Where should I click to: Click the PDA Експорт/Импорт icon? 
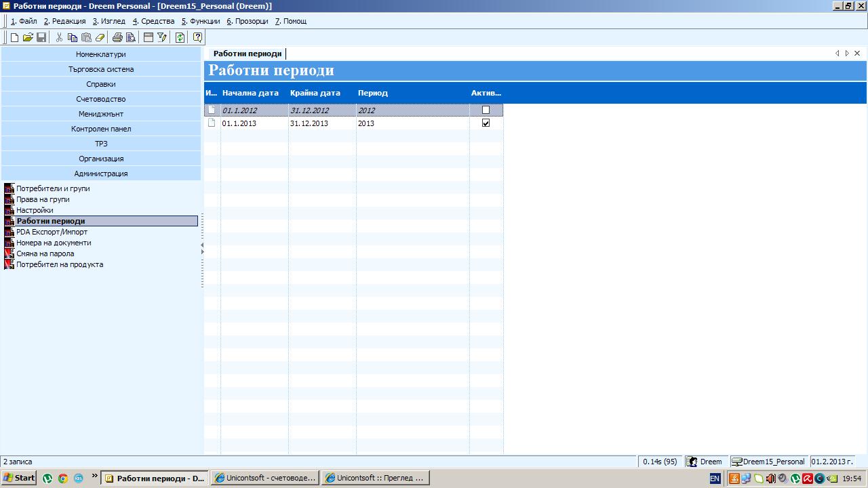coord(9,232)
